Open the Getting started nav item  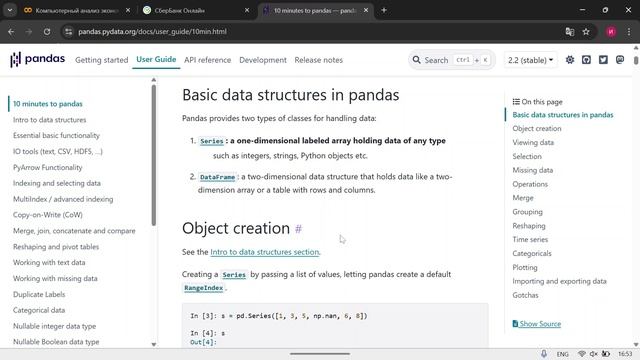102,60
